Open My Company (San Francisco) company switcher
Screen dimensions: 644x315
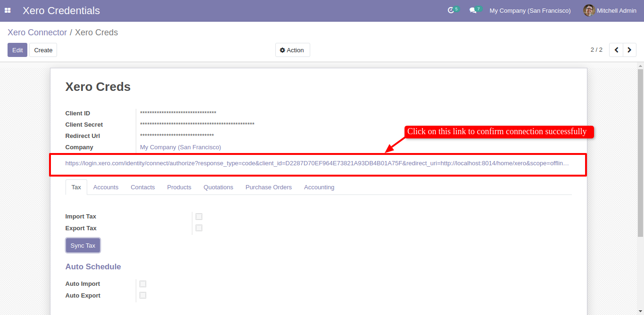(x=530, y=10)
